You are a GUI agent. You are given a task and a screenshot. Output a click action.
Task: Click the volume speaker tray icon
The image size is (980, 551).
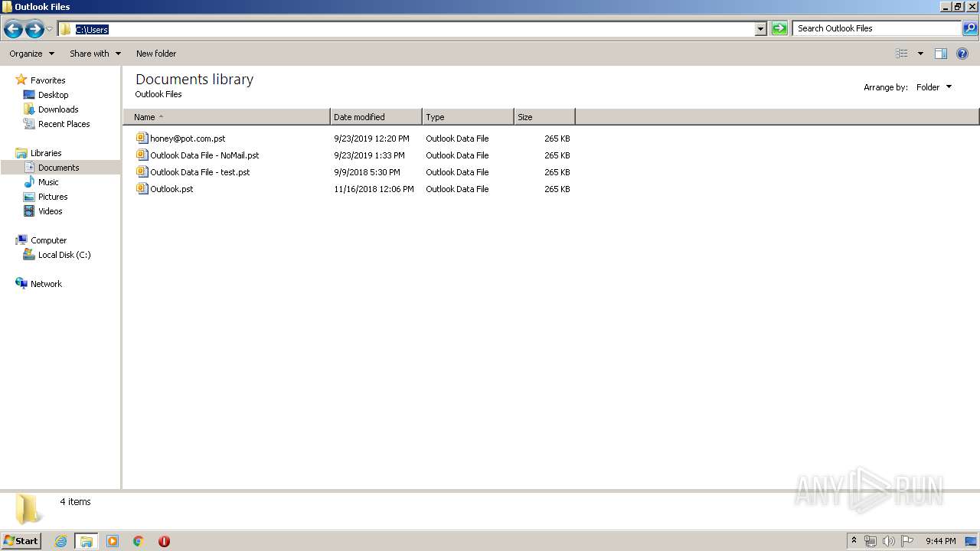[889, 541]
